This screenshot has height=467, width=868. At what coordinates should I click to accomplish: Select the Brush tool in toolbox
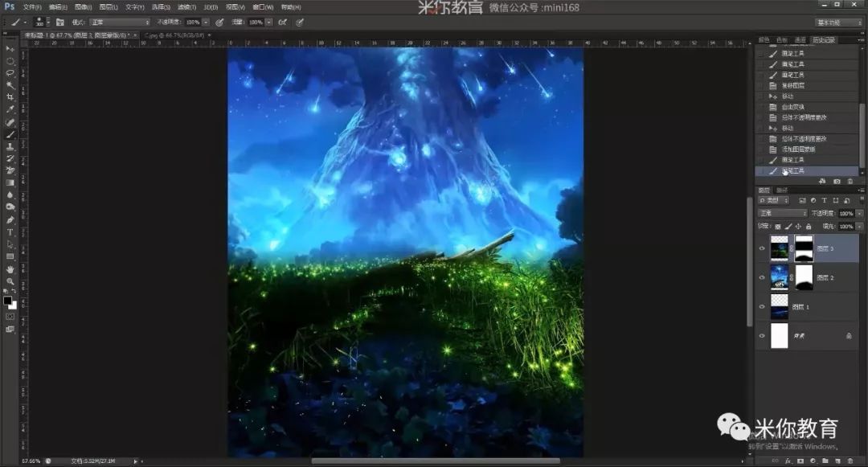pyautogui.click(x=10, y=134)
